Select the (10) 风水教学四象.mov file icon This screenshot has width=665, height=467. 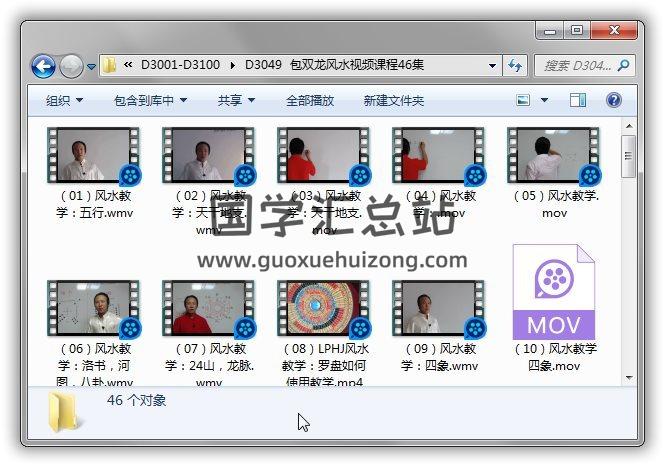pos(553,292)
